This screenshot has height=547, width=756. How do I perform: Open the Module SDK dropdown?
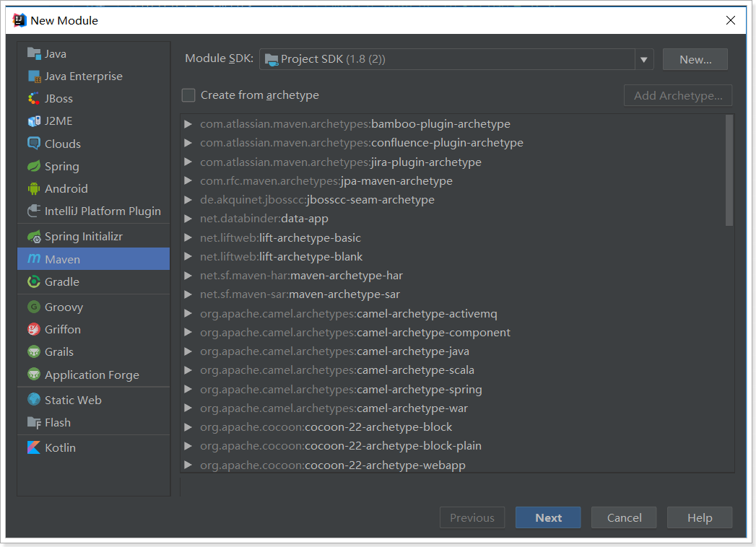click(x=643, y=59)
